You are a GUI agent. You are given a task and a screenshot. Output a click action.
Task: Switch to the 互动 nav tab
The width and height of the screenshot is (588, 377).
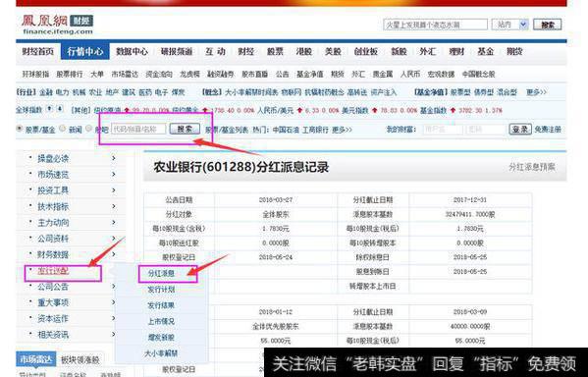[x=215, y=51]
